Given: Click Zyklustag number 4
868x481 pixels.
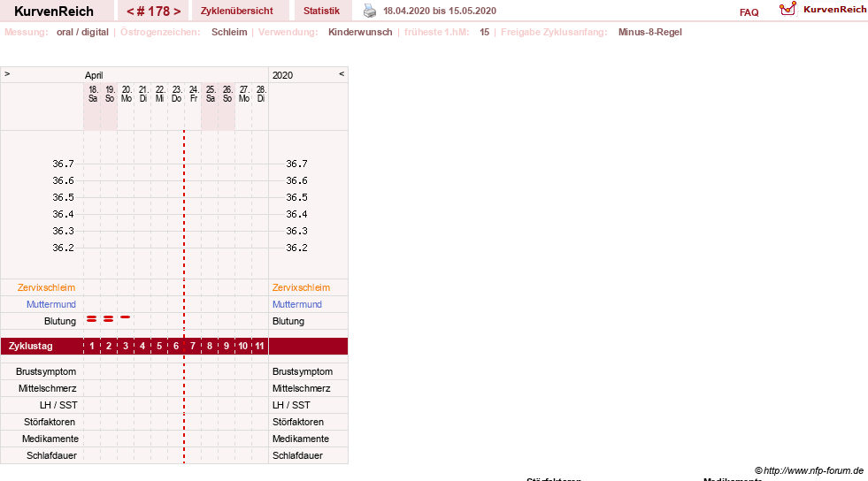Looking at the screenshot, I should 142,346.
